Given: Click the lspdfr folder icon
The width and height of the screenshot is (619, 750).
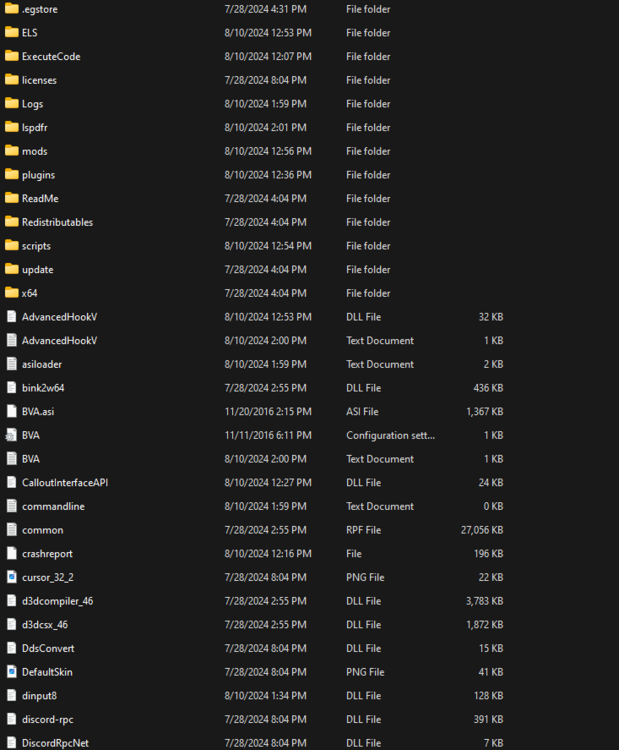Looking at the screenshot, I should [x=11, y=127].
